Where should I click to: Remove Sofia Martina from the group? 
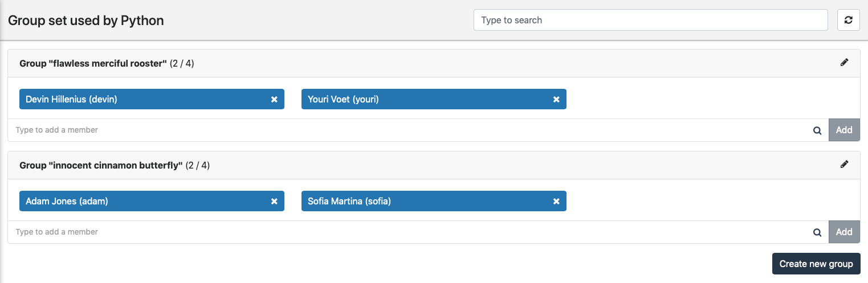point(556,201)
